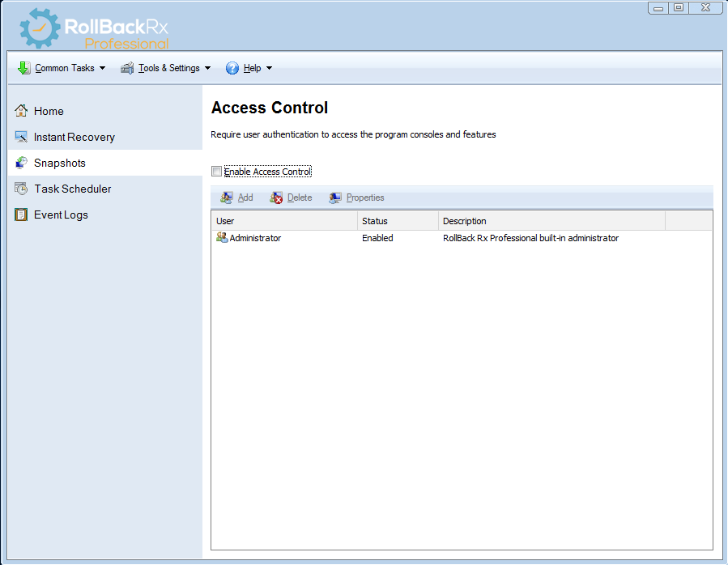Expand the Common Tasks dropdown arrow
The height and width of the screenshot is (565, 728).
point(102,68)
